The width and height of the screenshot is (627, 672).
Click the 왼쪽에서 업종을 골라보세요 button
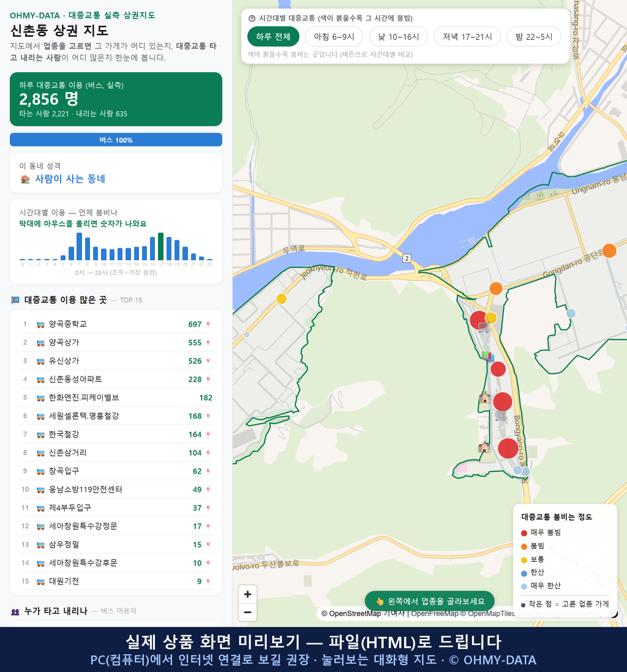pyautogui.click(x=430, y=601)
